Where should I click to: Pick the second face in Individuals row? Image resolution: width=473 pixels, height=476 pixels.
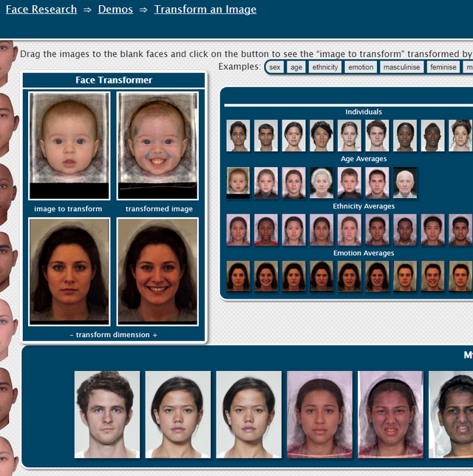point(266,135)
